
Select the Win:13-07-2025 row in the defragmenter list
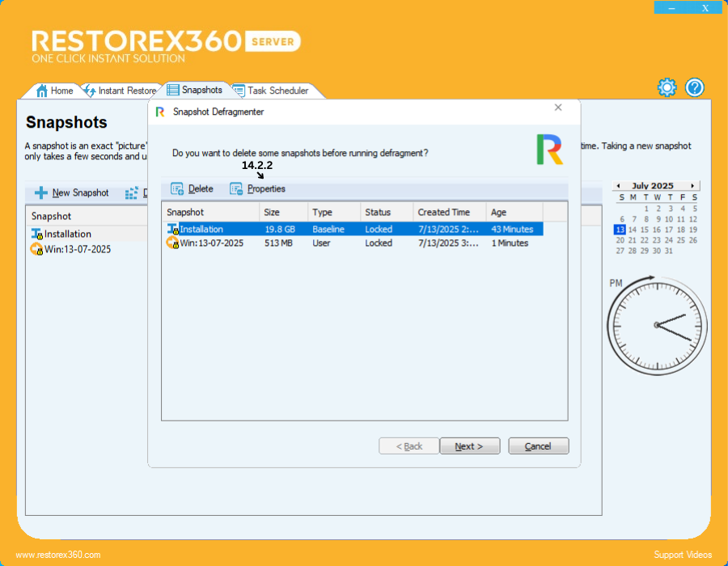pyautogui.click(x=355, y=243)
